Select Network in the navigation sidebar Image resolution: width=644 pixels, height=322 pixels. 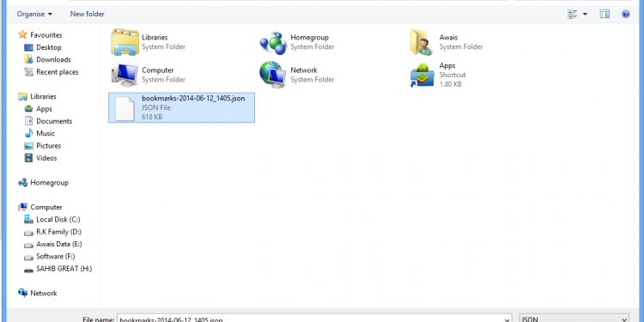pyautogui.click(x=38, y=294)
